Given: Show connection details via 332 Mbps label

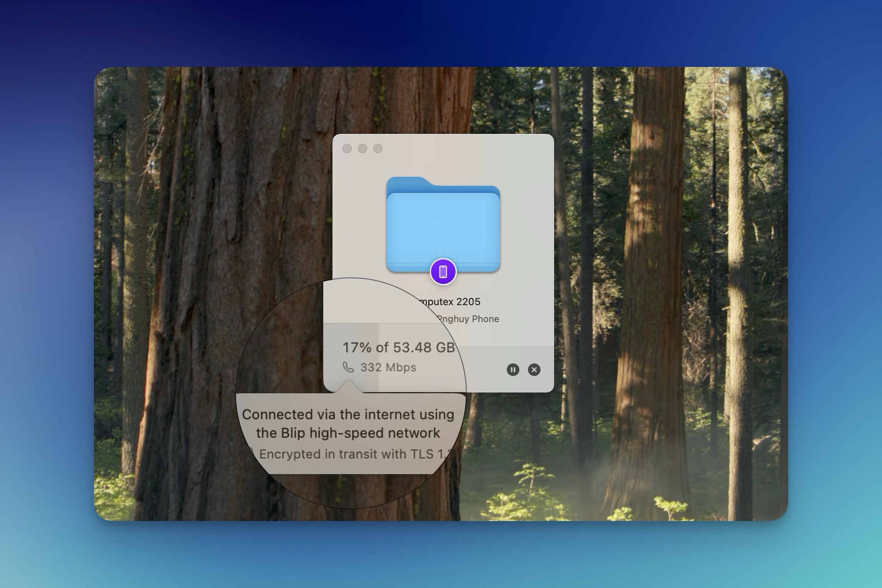Looking at the screenshot, I should (388, 367).
